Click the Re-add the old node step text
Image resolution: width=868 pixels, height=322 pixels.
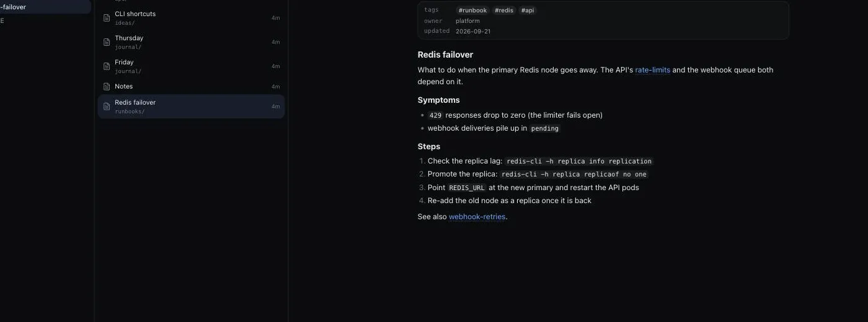[x=510, y=201]
